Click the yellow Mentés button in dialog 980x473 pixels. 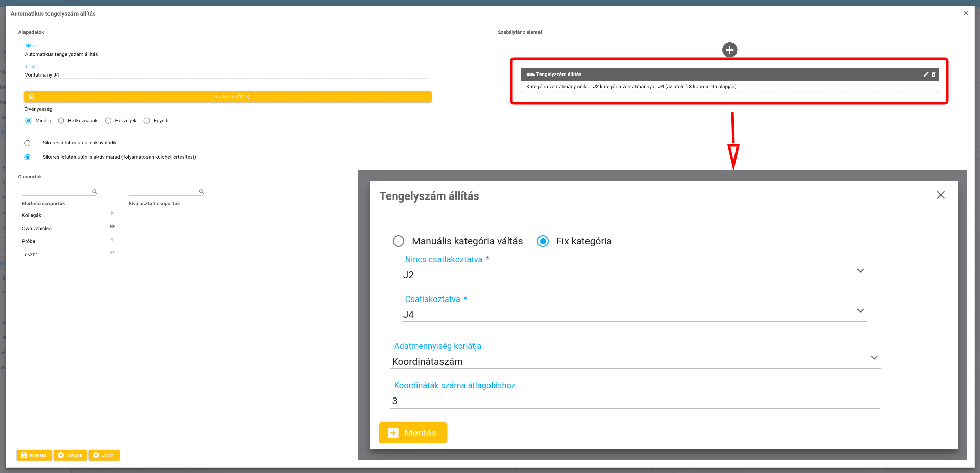[412, 433]
